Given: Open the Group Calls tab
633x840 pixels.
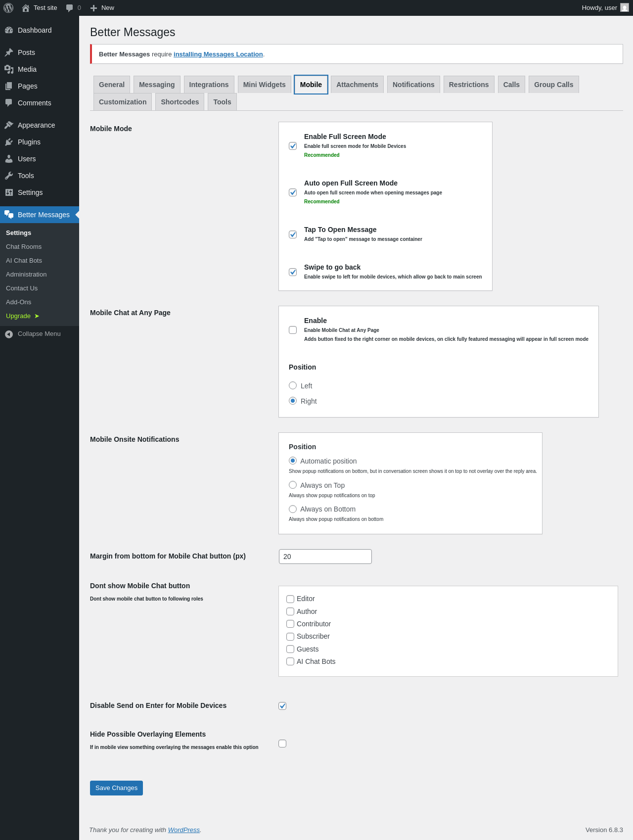Looking at the screenshot, I should click(553, 85).
